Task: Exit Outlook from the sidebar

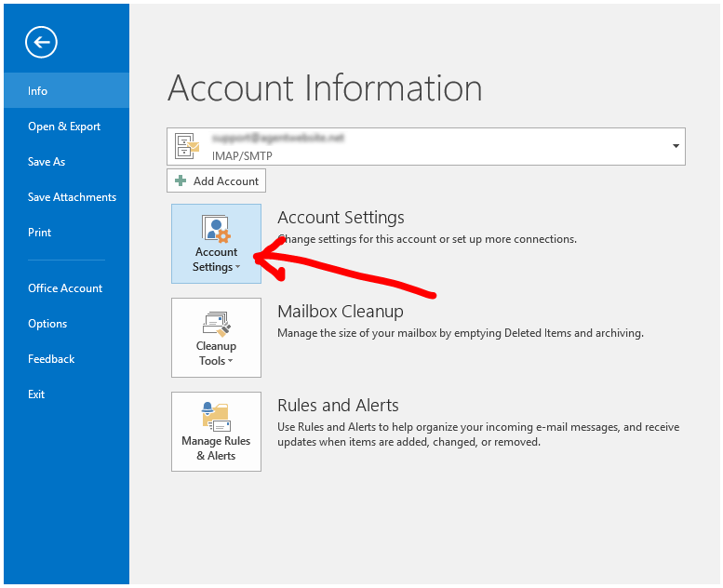Action: (x=36, y=394)
